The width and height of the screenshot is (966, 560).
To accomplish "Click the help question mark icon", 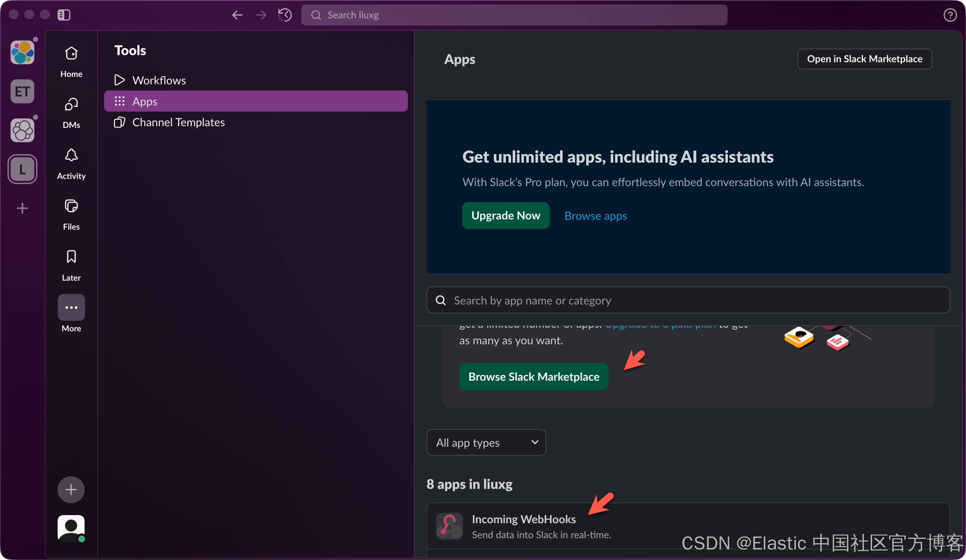I will [x=950, y=15].
